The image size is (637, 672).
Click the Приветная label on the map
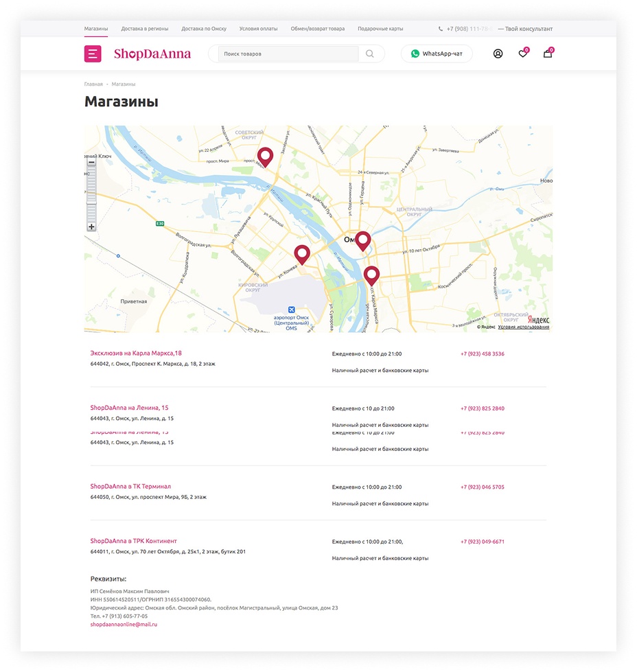(134, 301)
